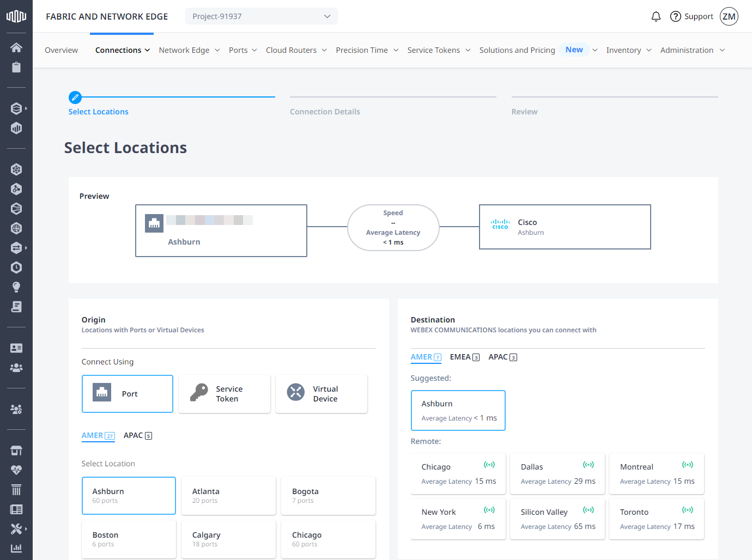Open the swap-arrows hexagon sidebar icon
This screenshot has height=560, width=752.
16,248
